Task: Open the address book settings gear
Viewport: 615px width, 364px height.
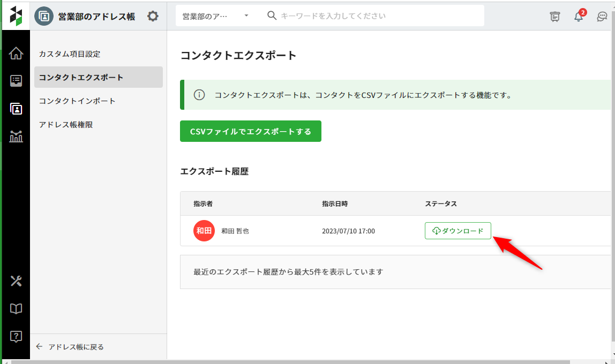Action: (x=153, y=17)
